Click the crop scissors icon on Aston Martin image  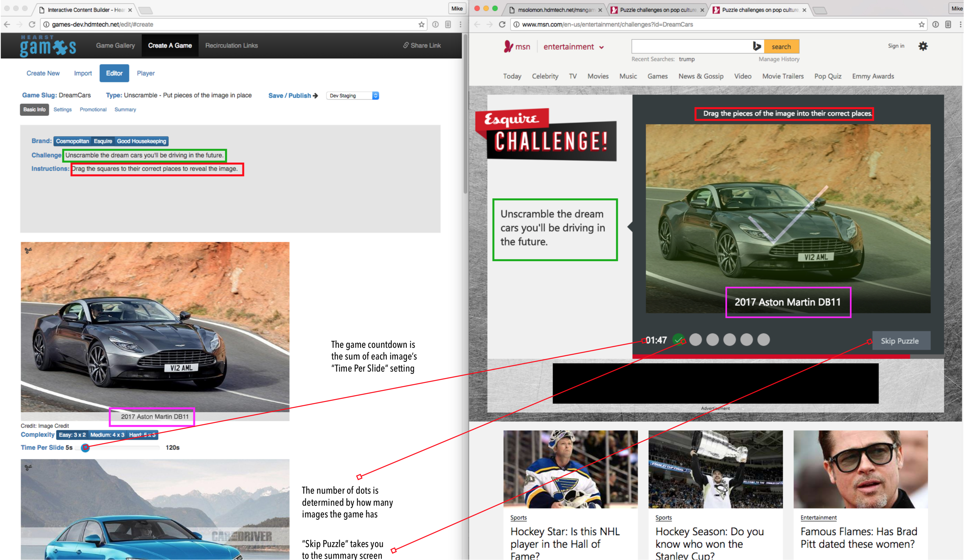coord(28,251)
